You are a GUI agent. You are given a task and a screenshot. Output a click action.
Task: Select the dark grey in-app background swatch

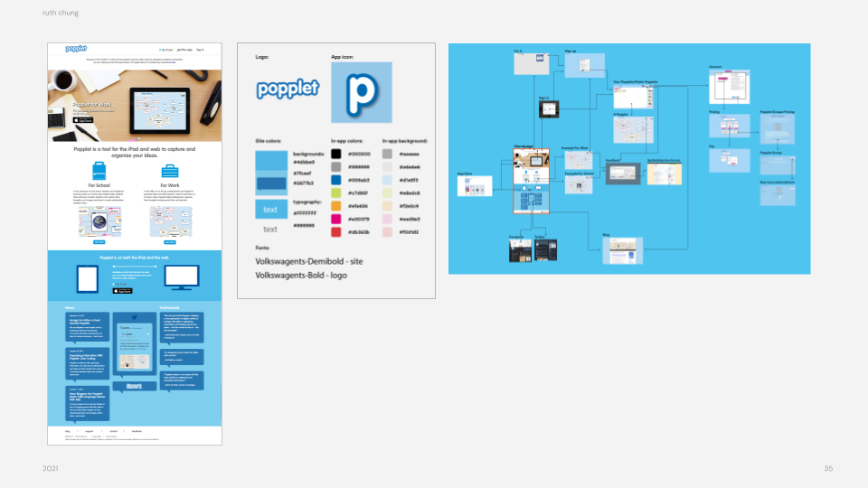pyautogui.click(x=388, y=154)
